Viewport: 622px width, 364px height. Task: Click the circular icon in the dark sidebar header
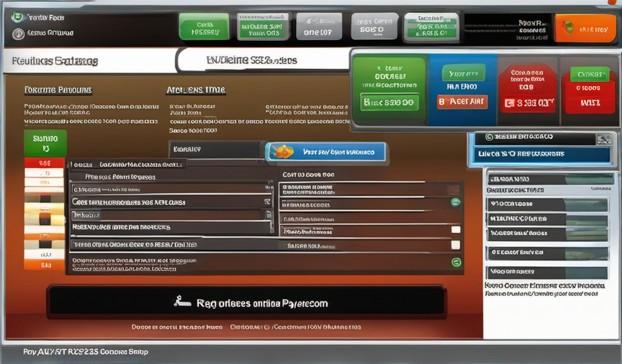pyautogui.click(x=489, y=138)
